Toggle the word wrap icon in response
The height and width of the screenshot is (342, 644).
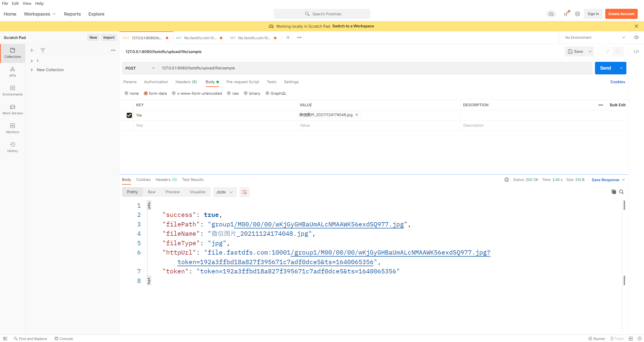tap(244, 192)
